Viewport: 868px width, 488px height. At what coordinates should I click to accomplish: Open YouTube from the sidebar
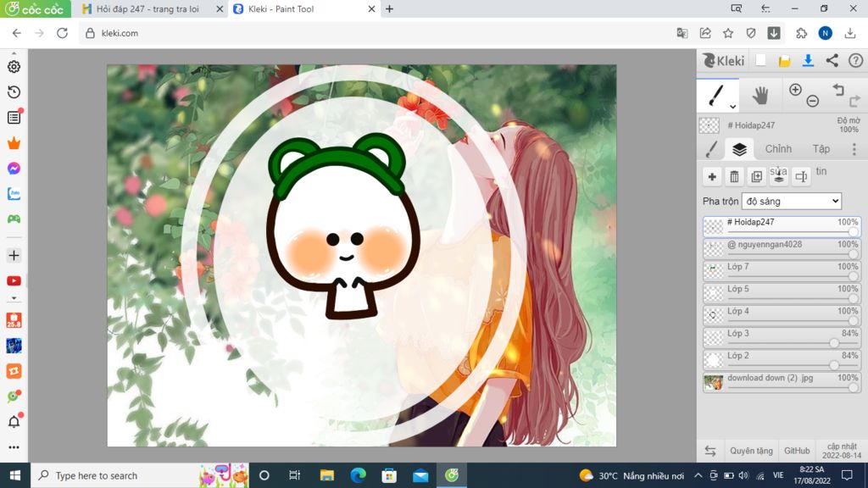[x=14, y=280]
